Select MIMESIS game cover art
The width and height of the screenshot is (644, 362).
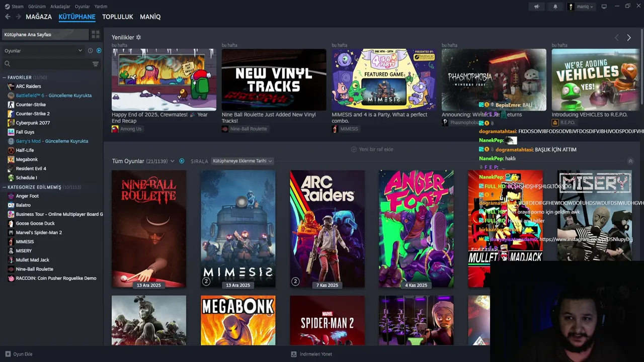(x=238, y=229)
